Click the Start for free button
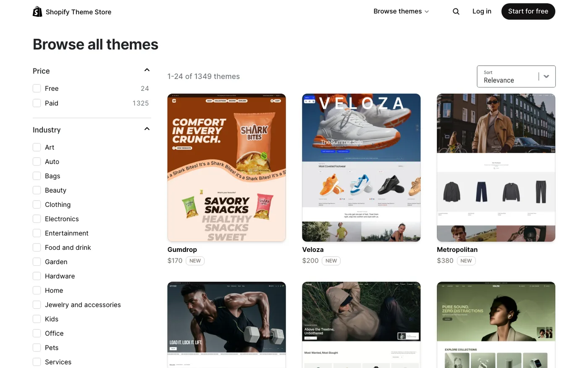Screen dimensions: 588x368 (528, 11)
